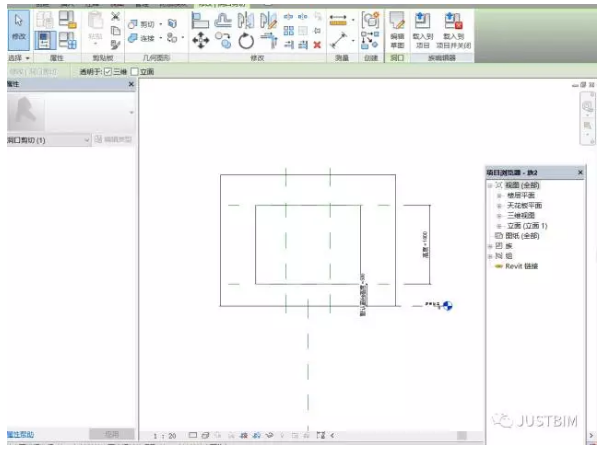Screen dimensions: 605x454
Task: Click the Cut geometry (剪切) tool
Action: tap(141, 24)
